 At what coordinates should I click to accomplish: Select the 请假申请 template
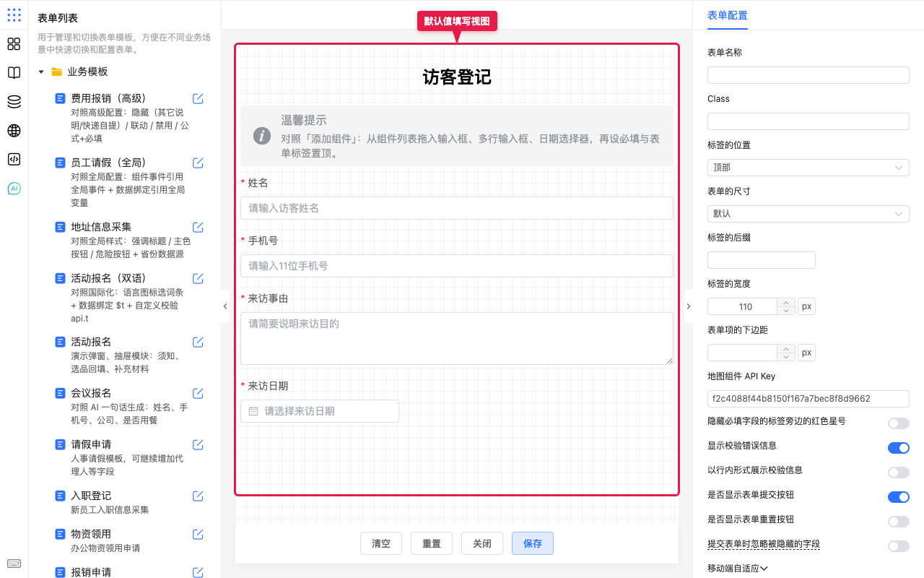point(91,444)
